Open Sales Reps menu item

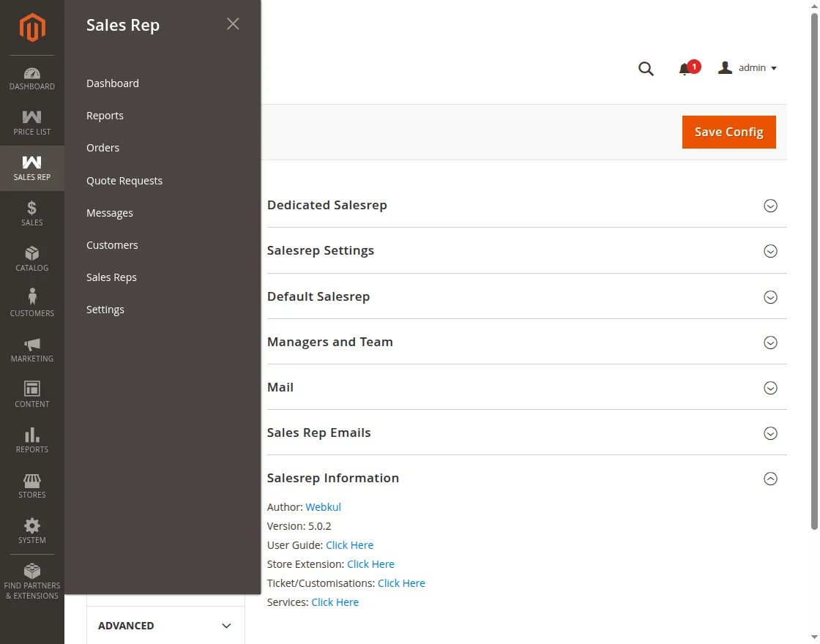[111, 277]
